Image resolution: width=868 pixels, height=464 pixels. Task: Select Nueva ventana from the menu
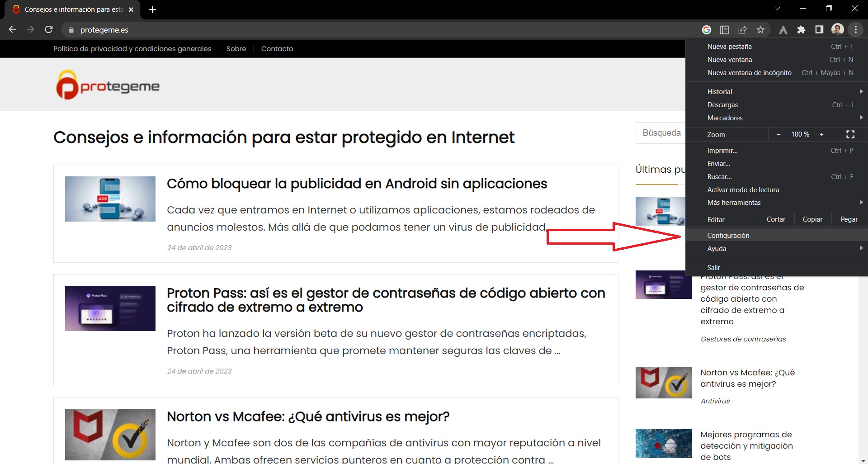pos(777,60)
